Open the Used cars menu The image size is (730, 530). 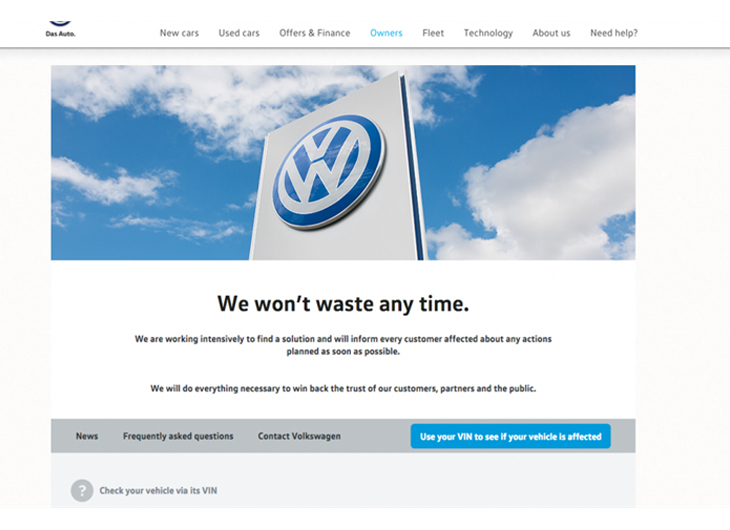pyautogui.click(x=239, y=33)
